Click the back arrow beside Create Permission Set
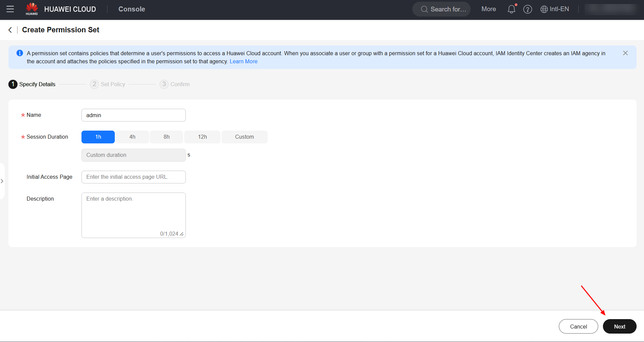Viewport: 644px width, 342px height. coord(10,30)
